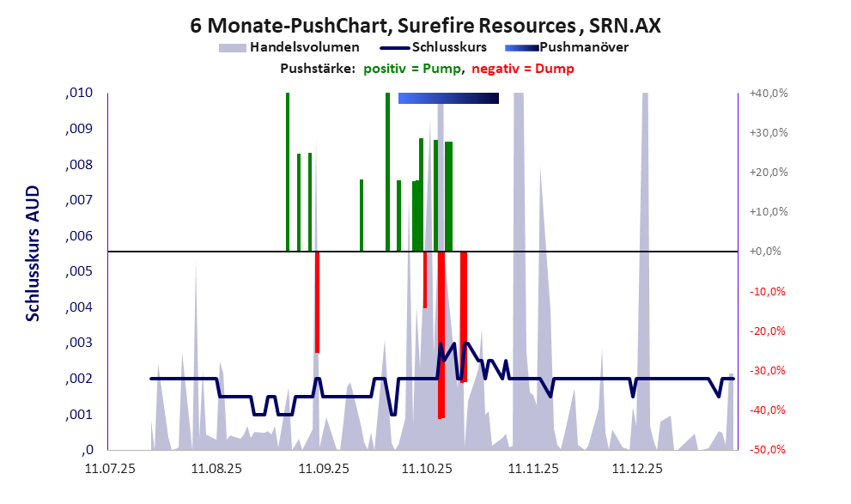This screenshot has height=504, width=851.
Task: Click the 11.10.25 date axis label
Action: coord(427,469)
